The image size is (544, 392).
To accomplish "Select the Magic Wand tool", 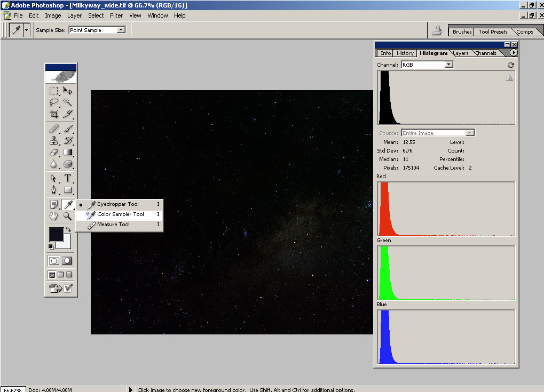I will (68, 102).
